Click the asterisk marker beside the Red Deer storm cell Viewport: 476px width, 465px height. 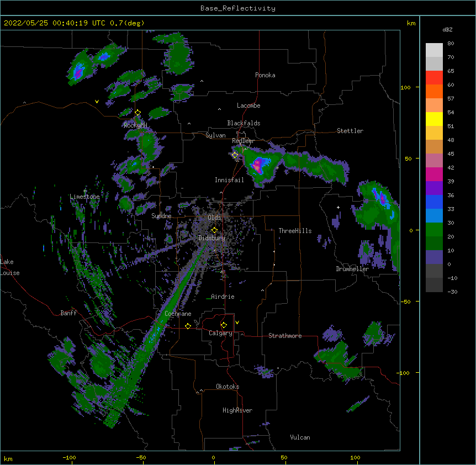[277, 168]
